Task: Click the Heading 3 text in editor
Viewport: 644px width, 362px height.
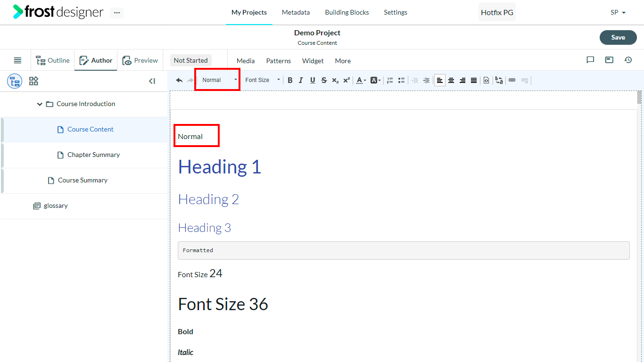Action: pyautogui.click(x=205, y=228)
